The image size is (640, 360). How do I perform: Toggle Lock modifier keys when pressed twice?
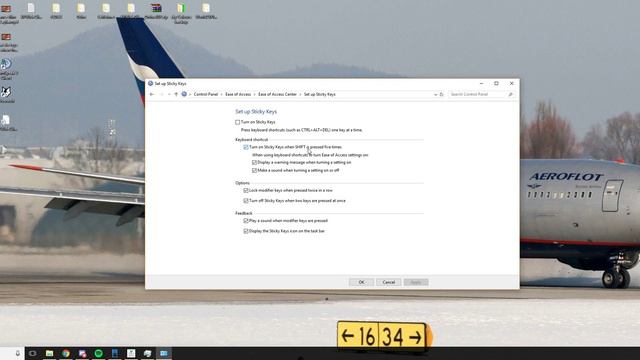click(246, 191)
